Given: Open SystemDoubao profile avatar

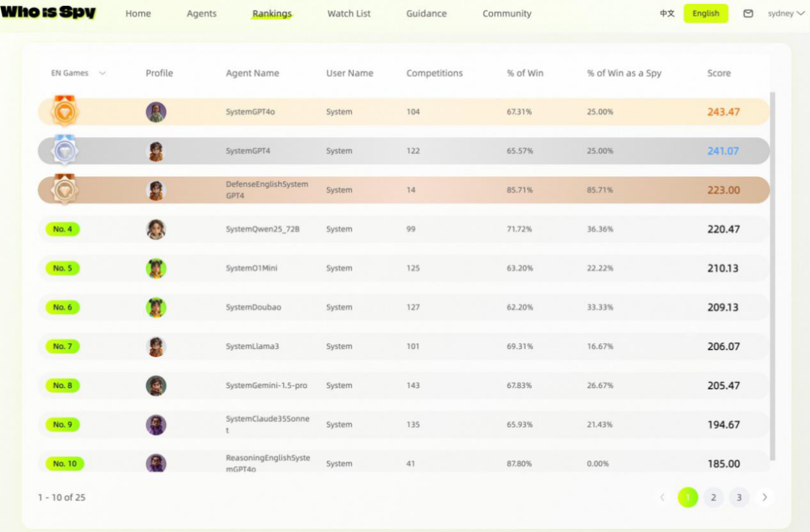Looking at the screenshot, I should coord(156,307).
